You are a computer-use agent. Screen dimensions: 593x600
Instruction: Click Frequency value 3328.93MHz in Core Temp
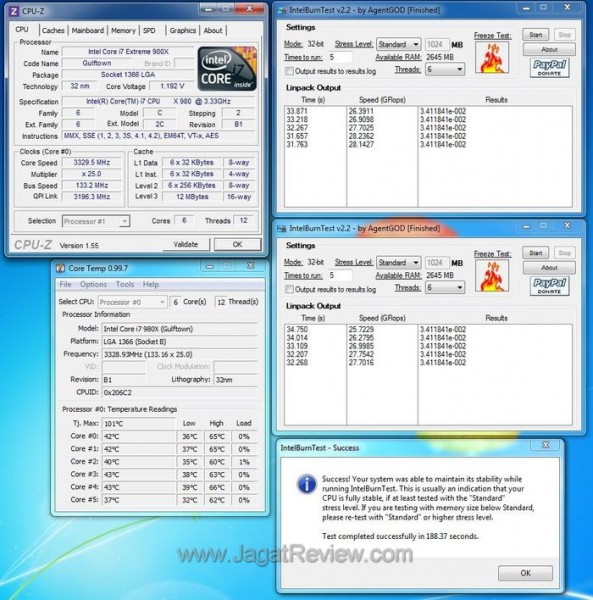pyautogui.click(x=180, y=354)
